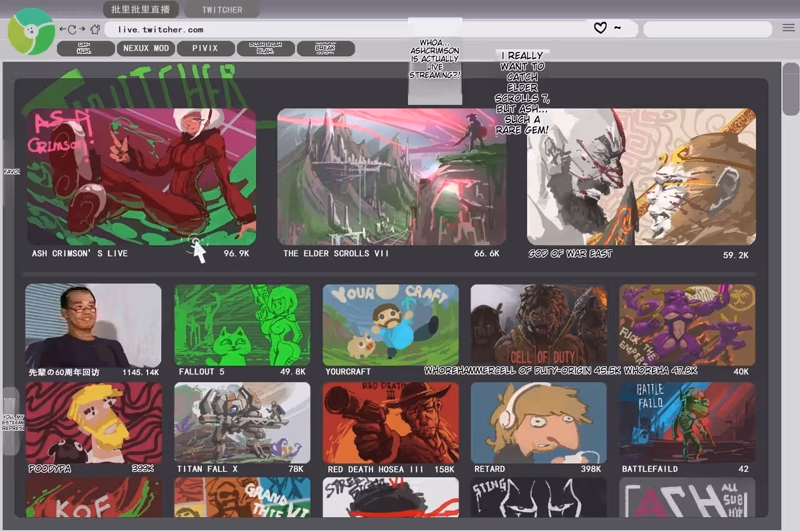Click the "59.2K" viewer count

tap(736, 255)
